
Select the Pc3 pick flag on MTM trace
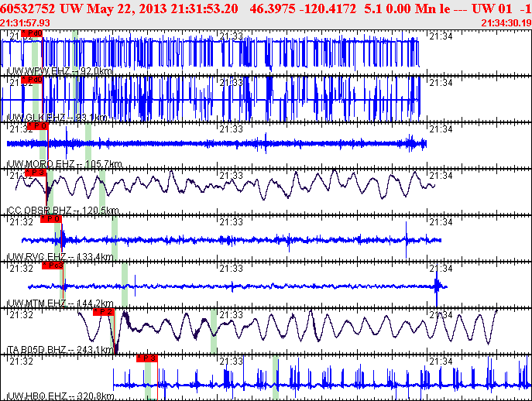[x=53, y=266]
